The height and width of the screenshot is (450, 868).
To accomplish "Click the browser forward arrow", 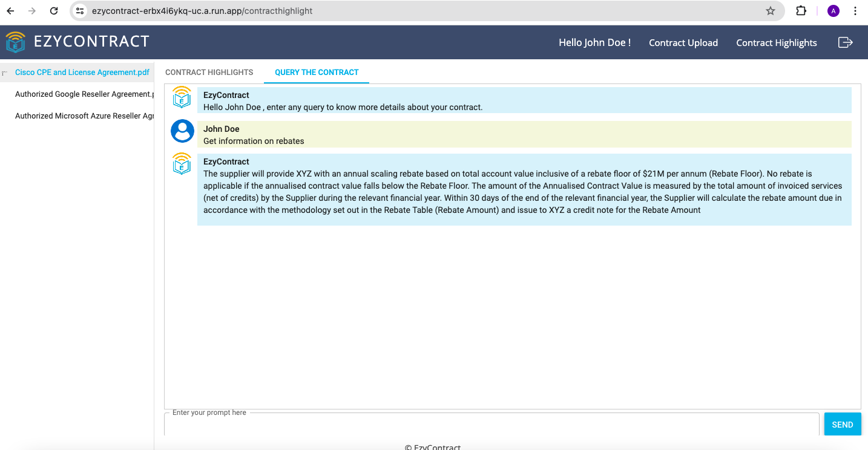I will point(32,11).
